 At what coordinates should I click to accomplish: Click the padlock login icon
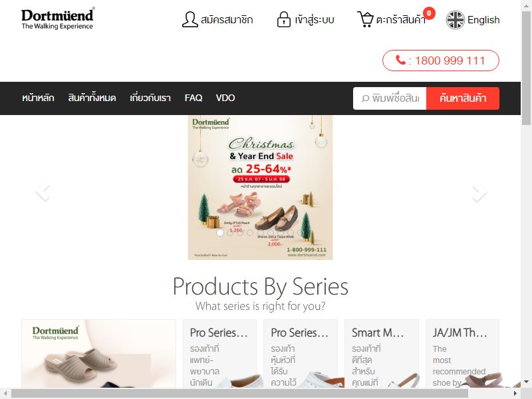[284, 19]
